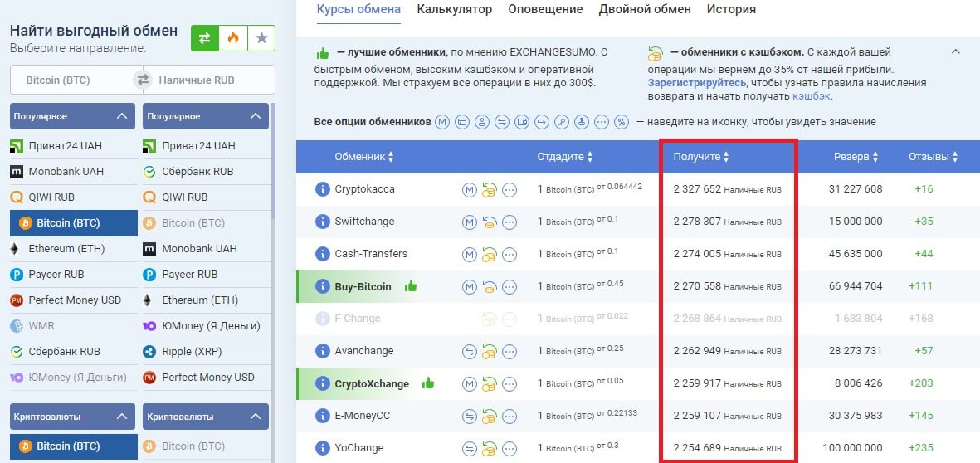Click the two-arrows exchange option icon in legend
The image size is (980, 463).
(x=502, y=123)
